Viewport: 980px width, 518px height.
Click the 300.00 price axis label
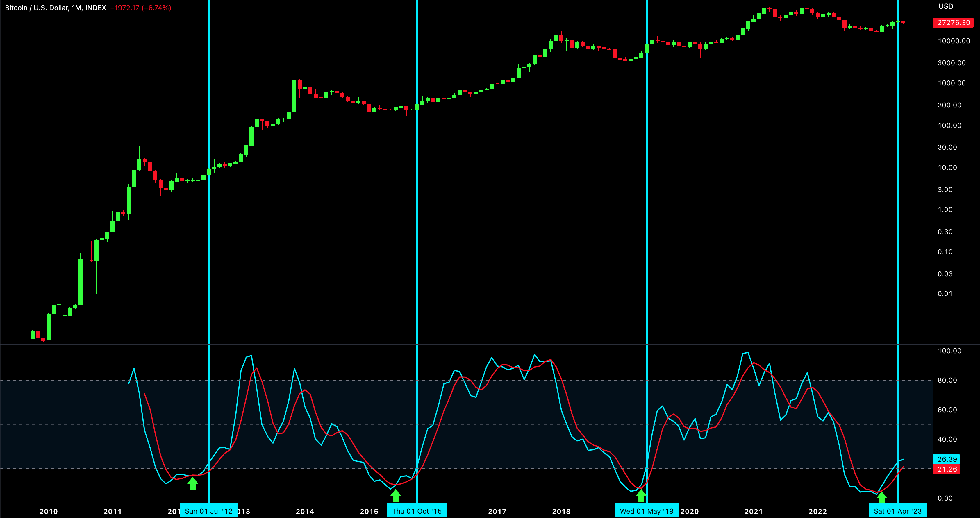tap(949, 105)
